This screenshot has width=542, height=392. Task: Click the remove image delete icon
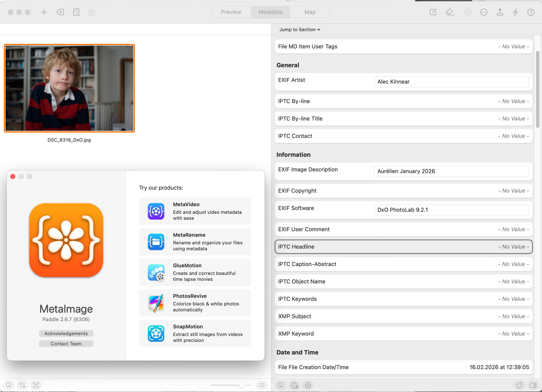point(60,12)
